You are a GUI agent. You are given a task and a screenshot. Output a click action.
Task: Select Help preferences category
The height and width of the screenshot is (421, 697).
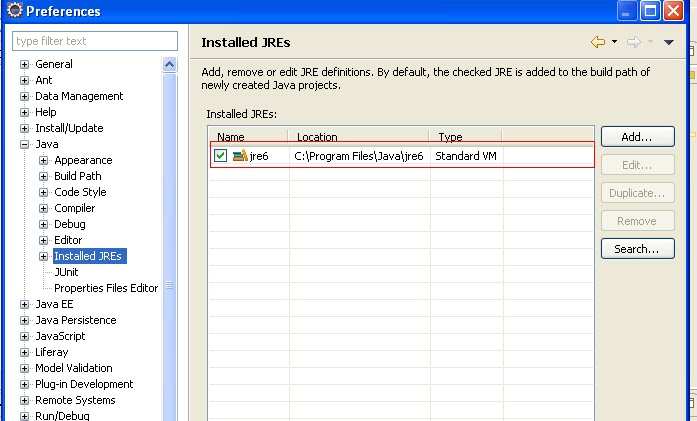pyautogui.click(x=46, y=112)
